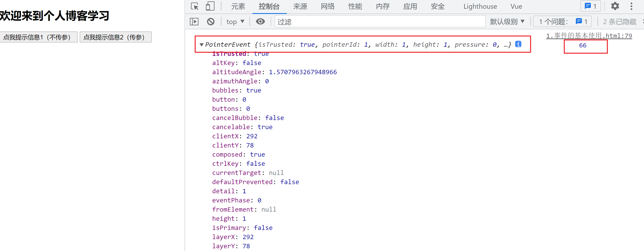The height and width of the screenshot is (251, 644).
Task: Clear console with the ban icon
Action: [210, 22]
